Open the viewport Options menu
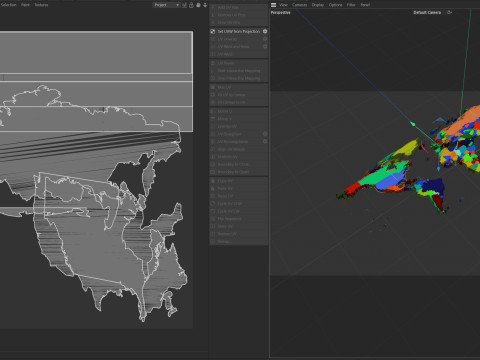The width and height of the screenshot is (480, 360). 335,5
